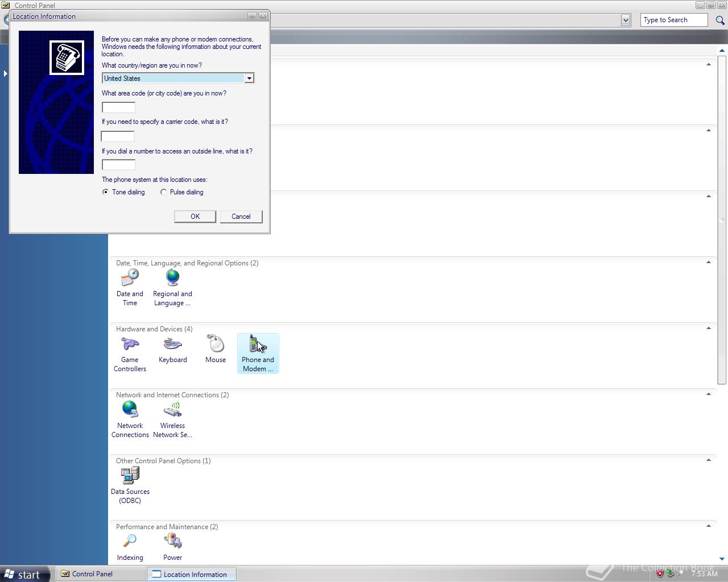Open Regional and Language options
This screenshot has width=728, height=582.
(172, 288)
